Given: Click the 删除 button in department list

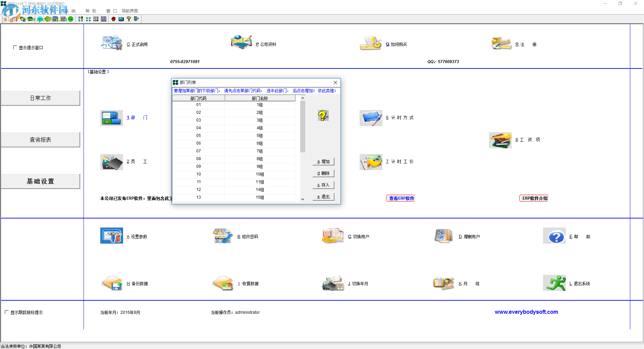Looking at the screenshot, I should [x=323, y=173].
